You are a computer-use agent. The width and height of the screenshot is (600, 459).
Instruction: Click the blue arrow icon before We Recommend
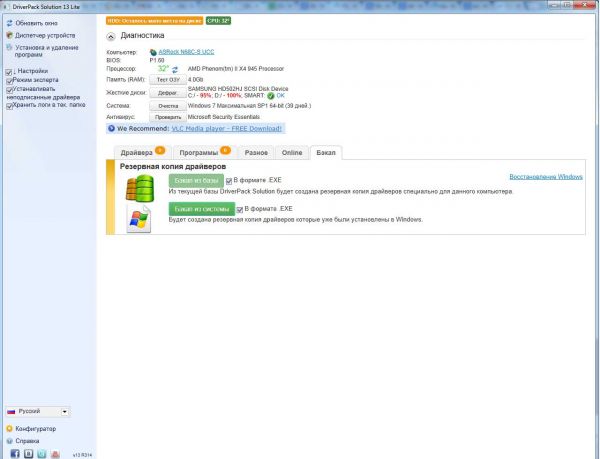[x=111, y=129]
